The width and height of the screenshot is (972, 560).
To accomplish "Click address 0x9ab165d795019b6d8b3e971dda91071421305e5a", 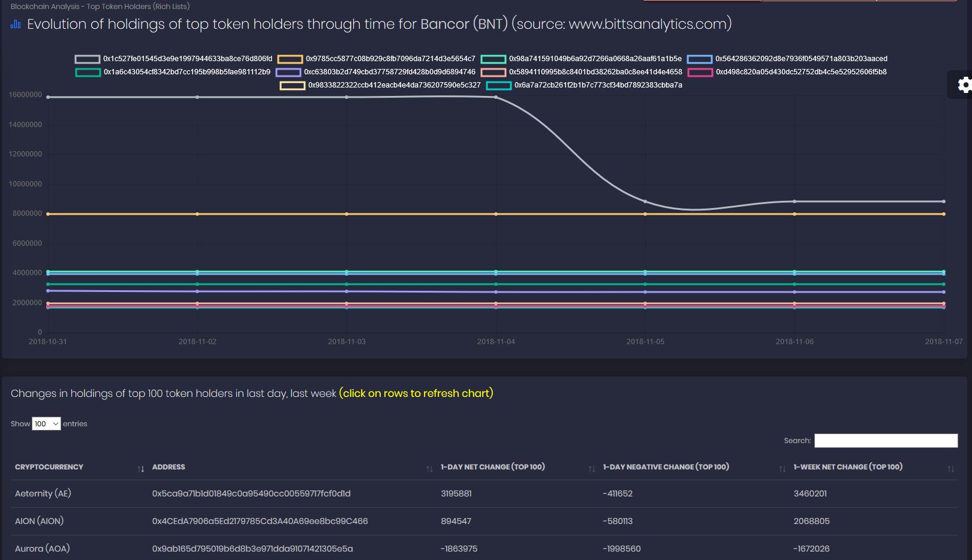I will click(252, 549).
